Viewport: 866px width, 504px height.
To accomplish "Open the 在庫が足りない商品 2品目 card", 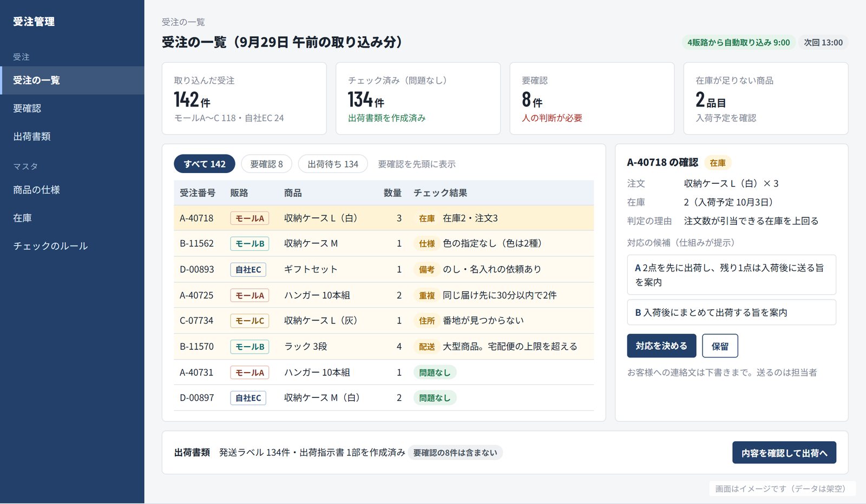I will pyautogui.click(x=766, y=98).
